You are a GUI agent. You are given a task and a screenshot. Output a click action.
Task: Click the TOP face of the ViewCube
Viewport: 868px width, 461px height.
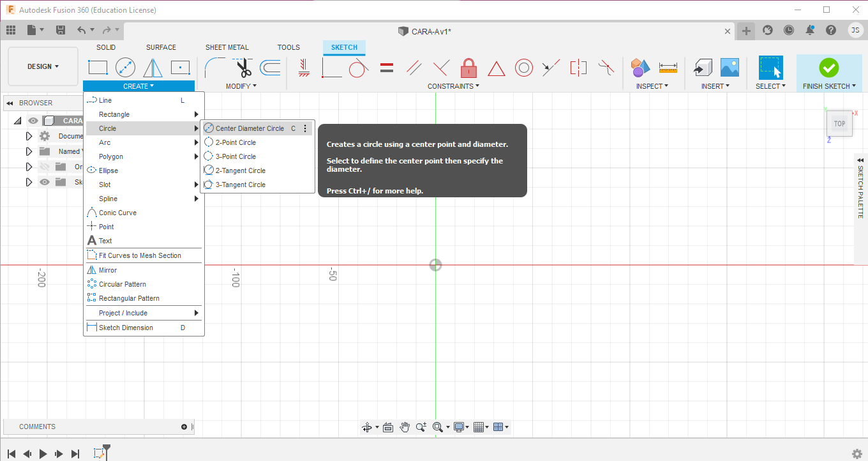pyautogui.click(x=839, y=124)
